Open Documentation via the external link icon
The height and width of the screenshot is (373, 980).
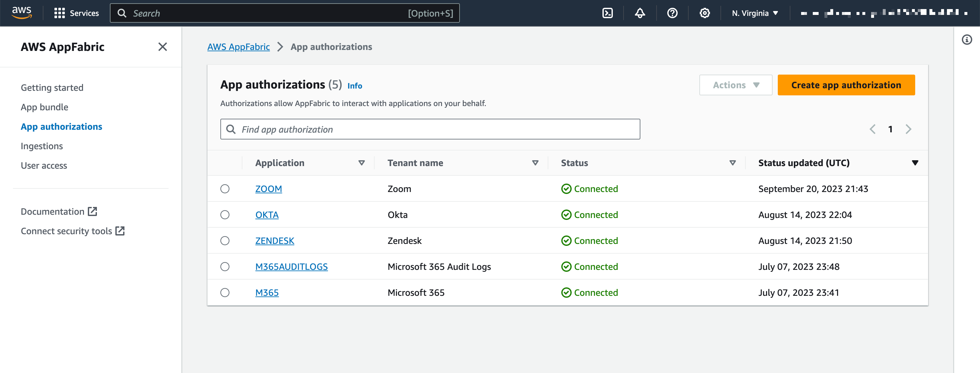[92, 211]
